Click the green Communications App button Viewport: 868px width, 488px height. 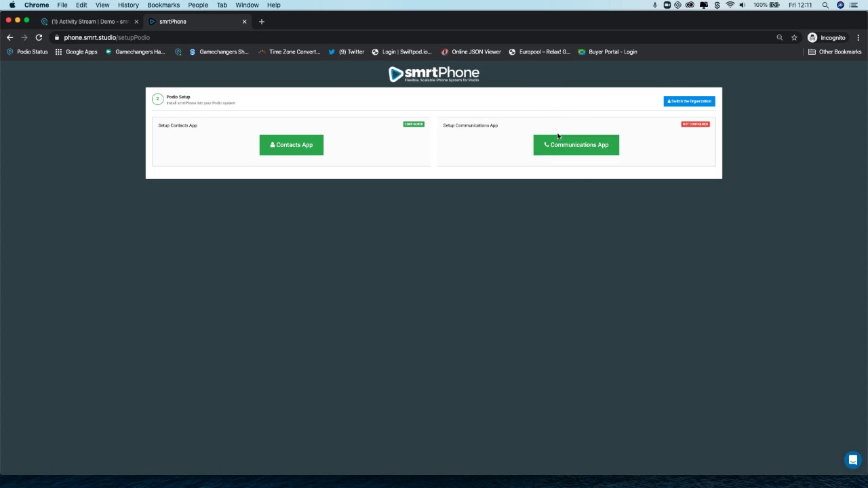(x=576, y=145)
